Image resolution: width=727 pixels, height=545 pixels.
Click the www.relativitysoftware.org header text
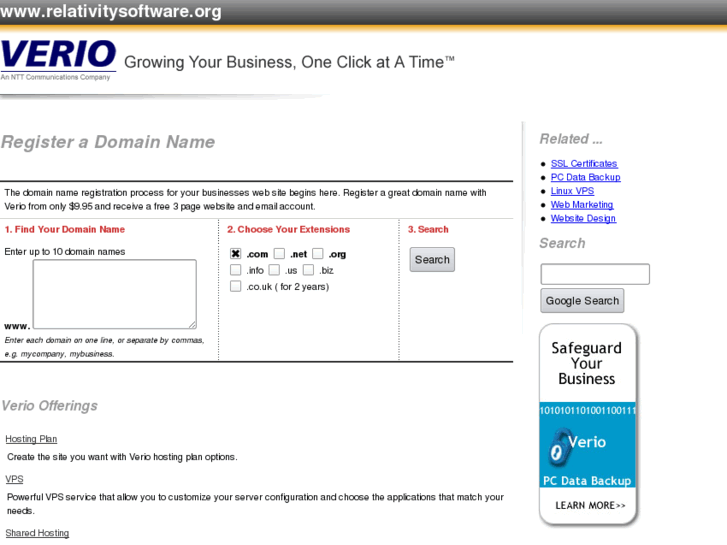(x=111, y=11)
